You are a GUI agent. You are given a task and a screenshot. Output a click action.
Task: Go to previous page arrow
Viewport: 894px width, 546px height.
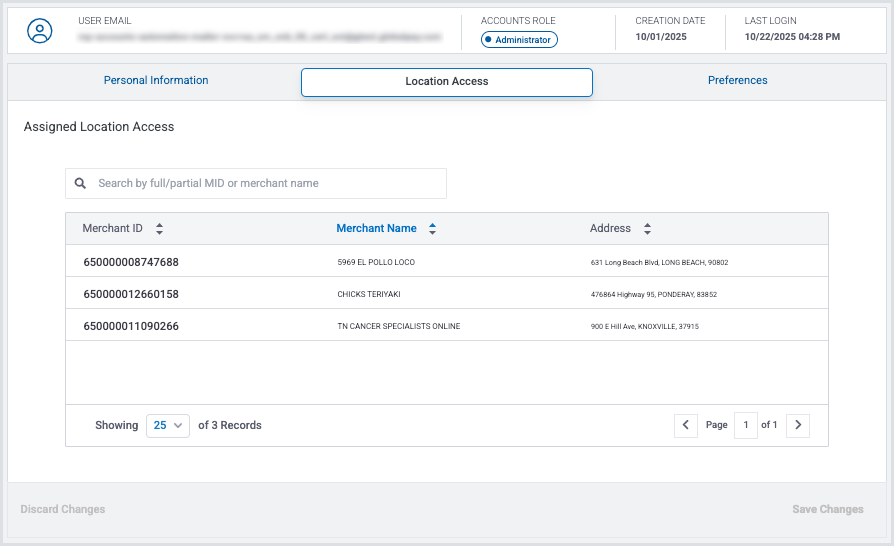click(685, 425)
